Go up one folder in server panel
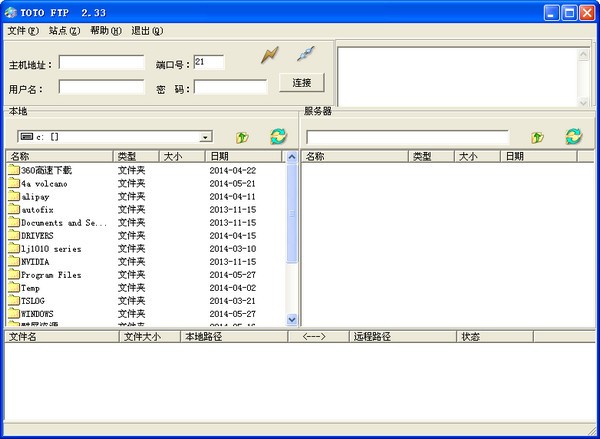The width and height of the screenshot is (600, 439). [x=537, y=137]
